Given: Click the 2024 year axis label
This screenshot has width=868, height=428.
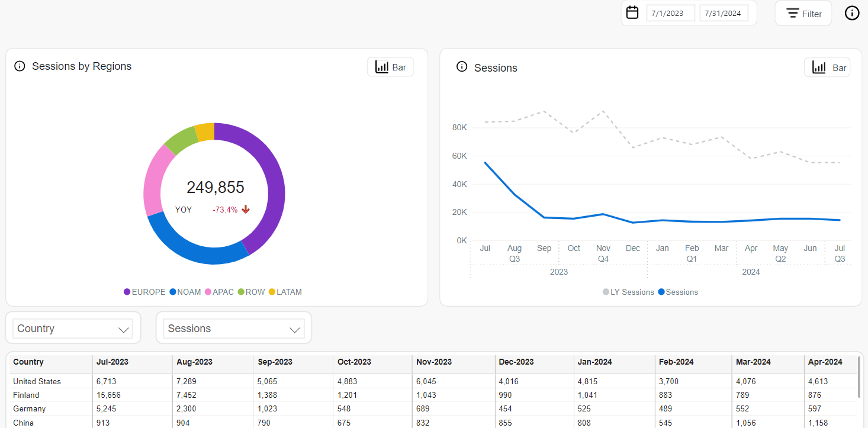Looking at the screenshot, I should [751, 272].
